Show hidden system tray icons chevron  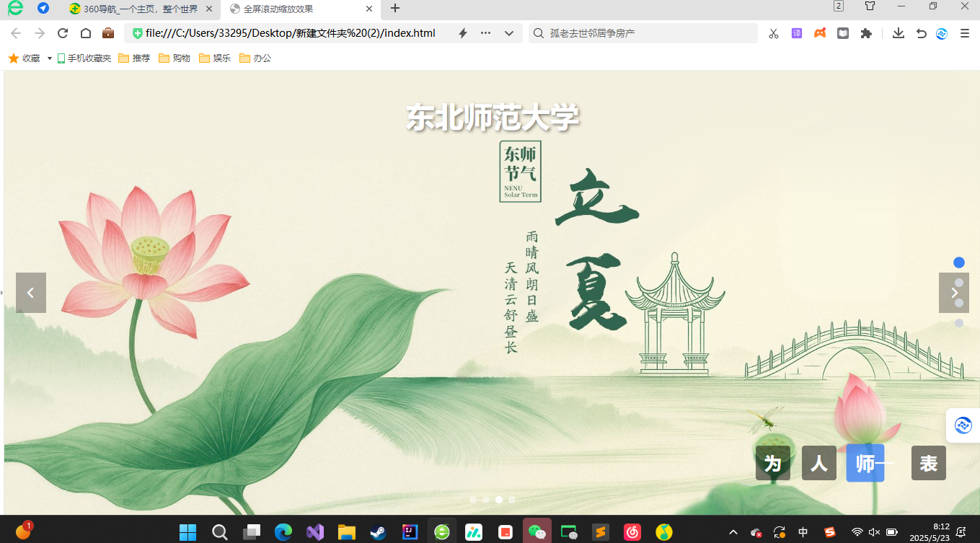coord(733,532)
